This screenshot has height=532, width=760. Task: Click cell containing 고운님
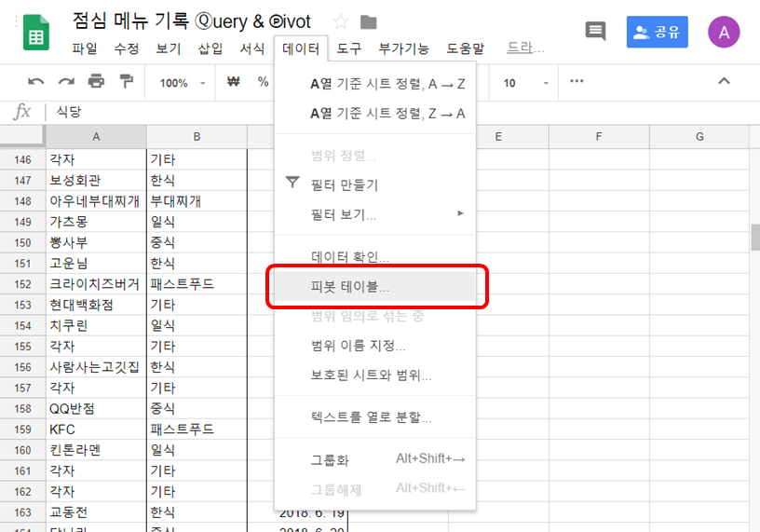[96, 264]
